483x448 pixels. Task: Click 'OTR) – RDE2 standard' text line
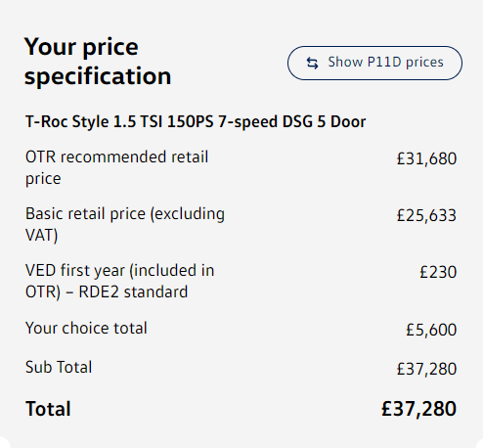pyautogui.click(x=107, y=291)
